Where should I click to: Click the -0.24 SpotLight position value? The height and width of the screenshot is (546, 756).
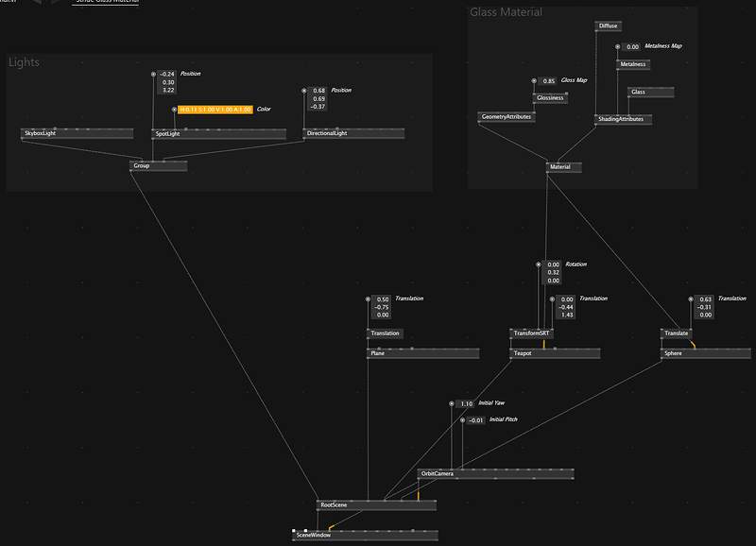tap(167, 75)
